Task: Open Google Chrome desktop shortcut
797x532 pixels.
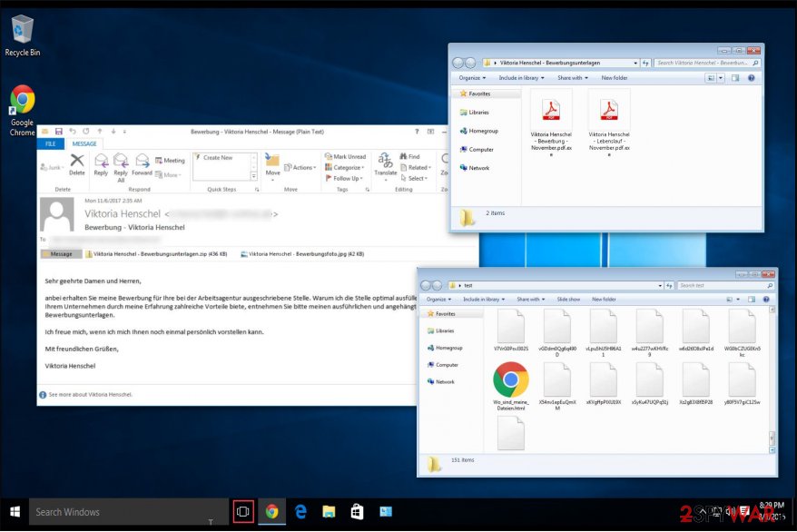Action: click(23, 111)
